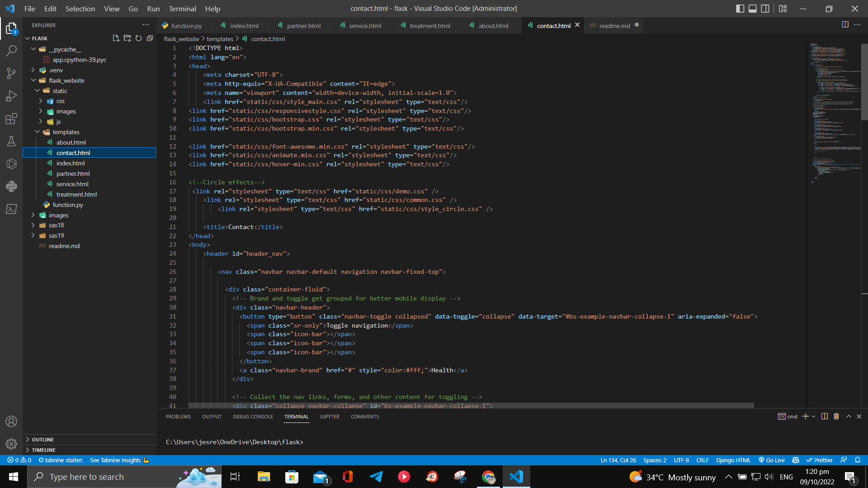The image size is (868, 488).
Task: Toggle the Primary Side Bar visibility
Action: 740,8
